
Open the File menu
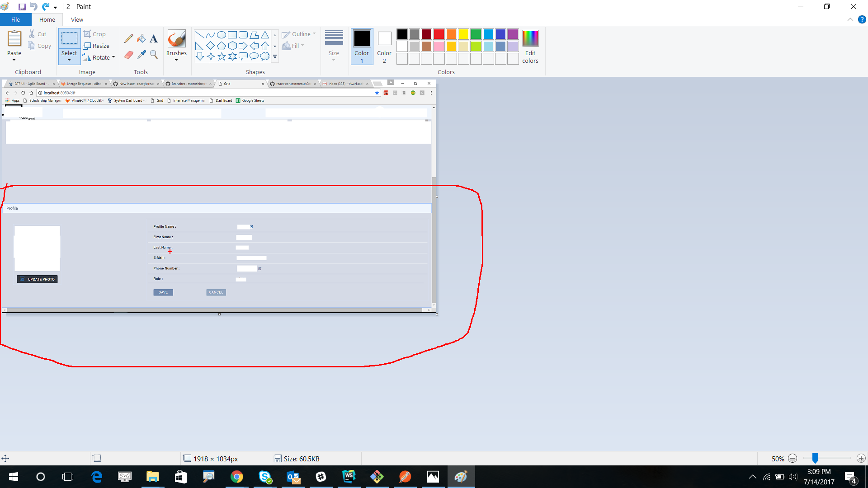coord(15,19)
